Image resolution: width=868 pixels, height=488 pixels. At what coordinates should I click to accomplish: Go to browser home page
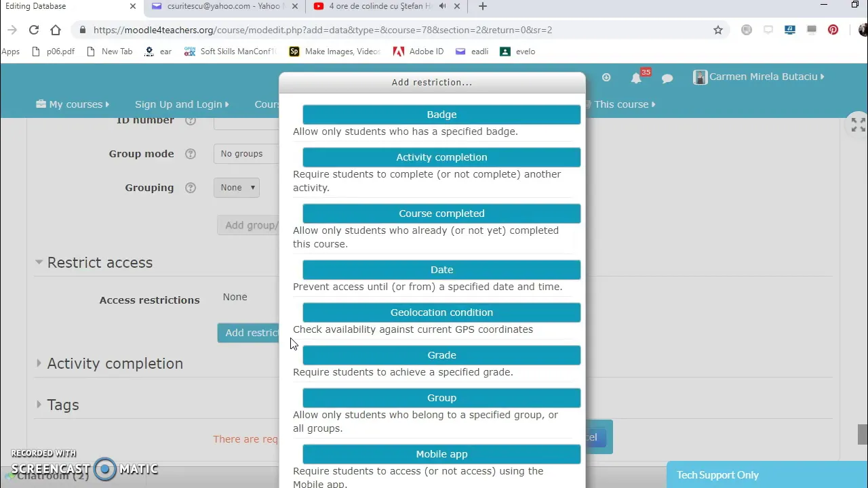coord(56,30)
